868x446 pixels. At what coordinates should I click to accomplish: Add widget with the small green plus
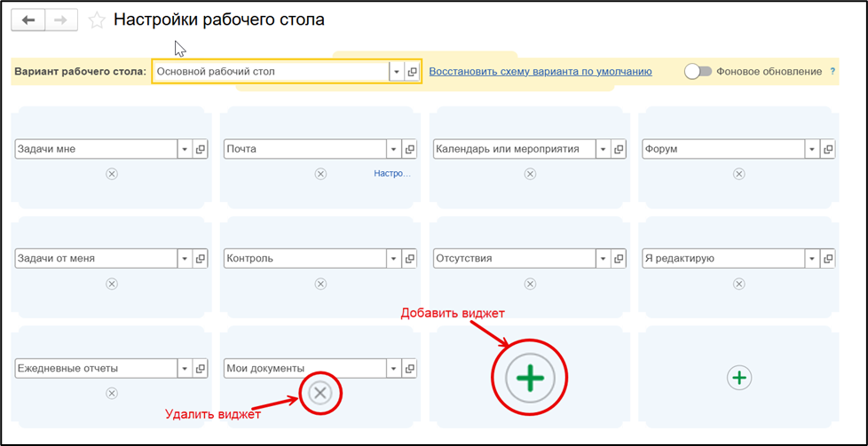(739, 378)
